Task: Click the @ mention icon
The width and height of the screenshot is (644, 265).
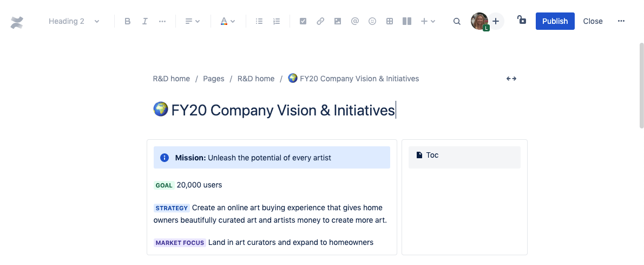Action: coord(355,21)
